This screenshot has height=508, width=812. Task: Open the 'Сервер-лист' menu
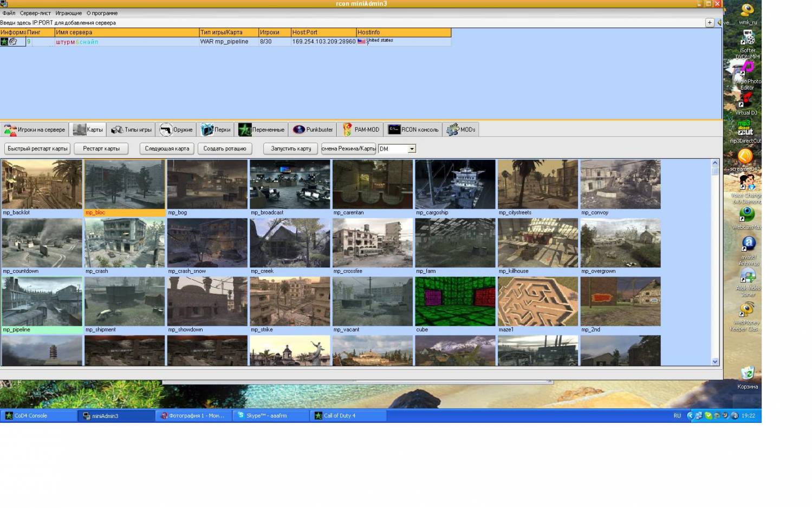pos(35,13)
